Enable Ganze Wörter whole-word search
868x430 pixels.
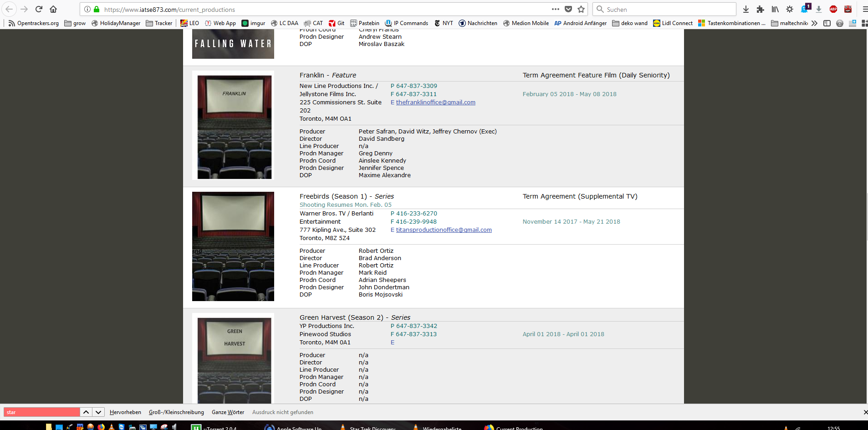coord(228,412)
